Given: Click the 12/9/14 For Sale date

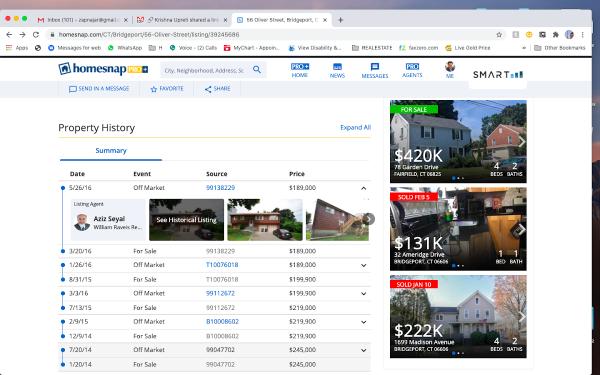Looking at the screenshot, I should point(80,336).
